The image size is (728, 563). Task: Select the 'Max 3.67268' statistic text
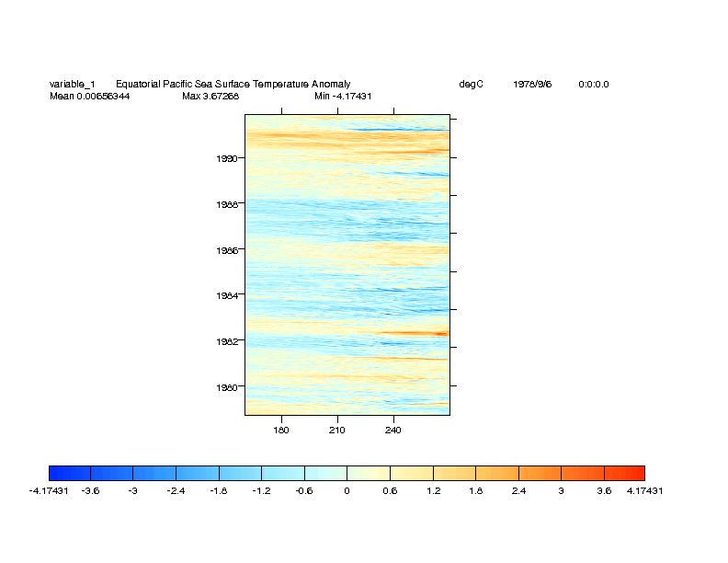point(210,96)
